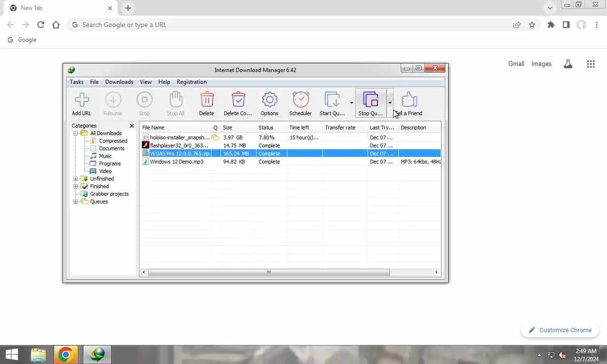The width and height of the screenshot is (607, 364).
Task: Sort by Size column header
Action: click(x=238, y=127)
